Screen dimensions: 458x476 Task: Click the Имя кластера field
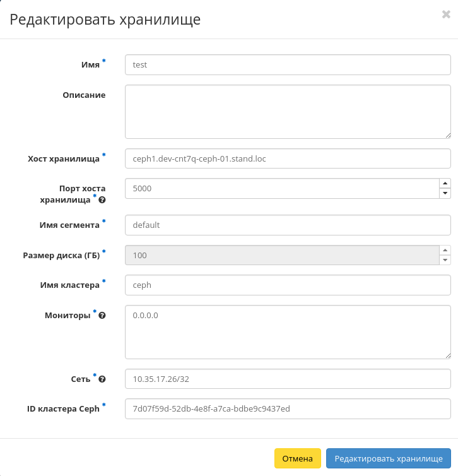(x=288, y=285)
